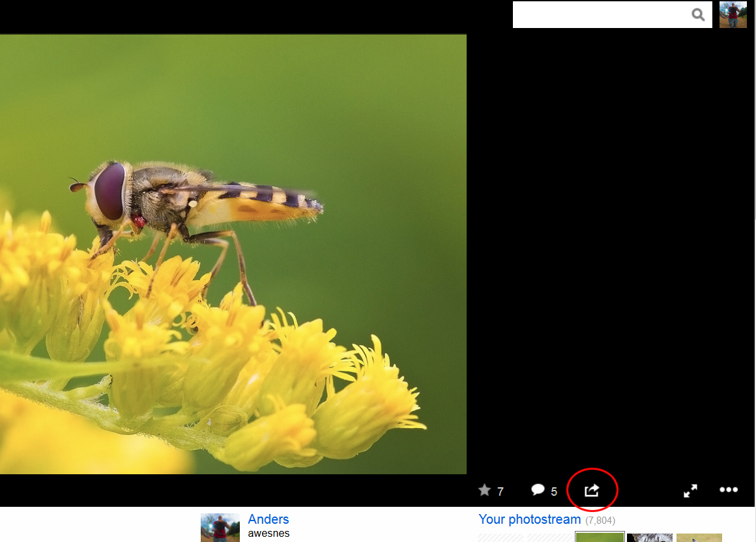756x542 pixels.
Task: Click the share arrow icon
Action: pos(592,490)
